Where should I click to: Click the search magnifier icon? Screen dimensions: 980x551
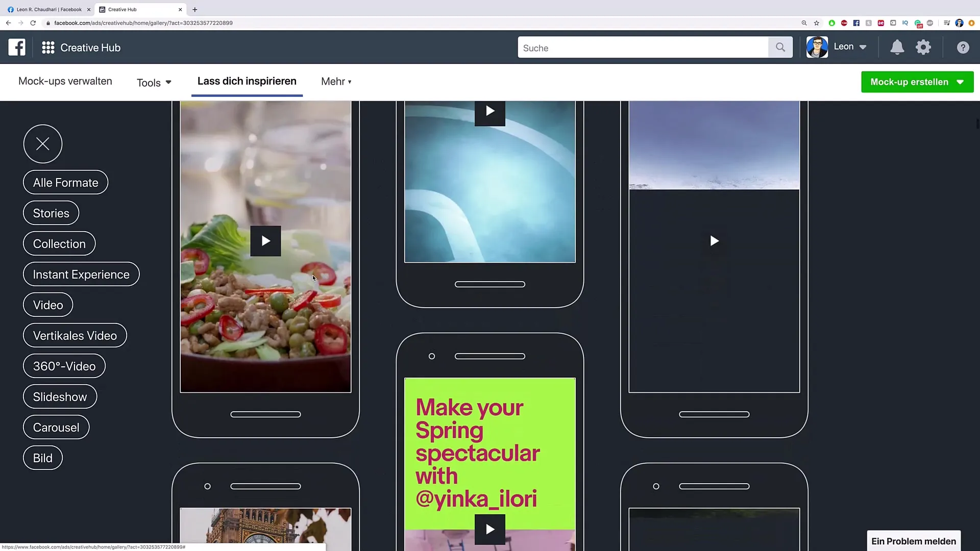coord(780,47)
